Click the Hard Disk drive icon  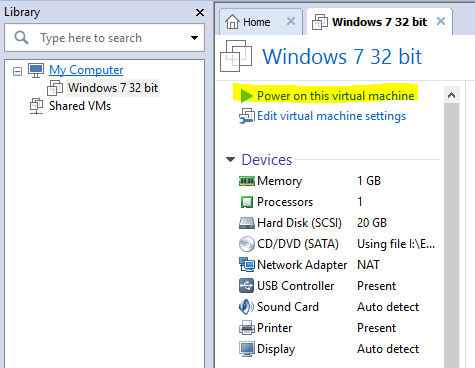[x=247, y=223]
